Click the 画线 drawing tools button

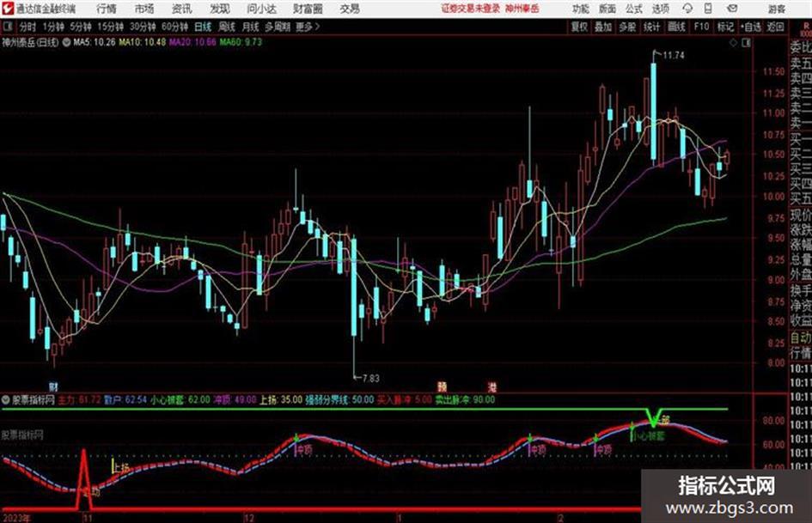pos(677,27)
